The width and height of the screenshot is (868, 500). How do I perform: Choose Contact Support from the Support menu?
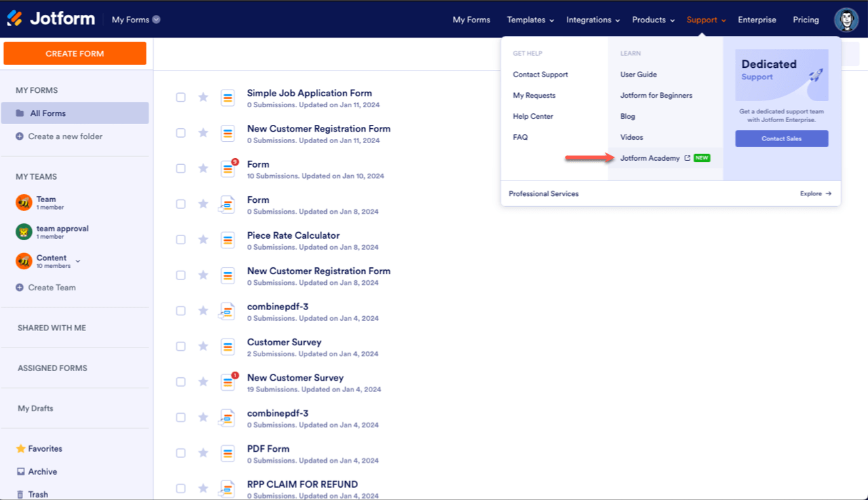pos(540,75)
